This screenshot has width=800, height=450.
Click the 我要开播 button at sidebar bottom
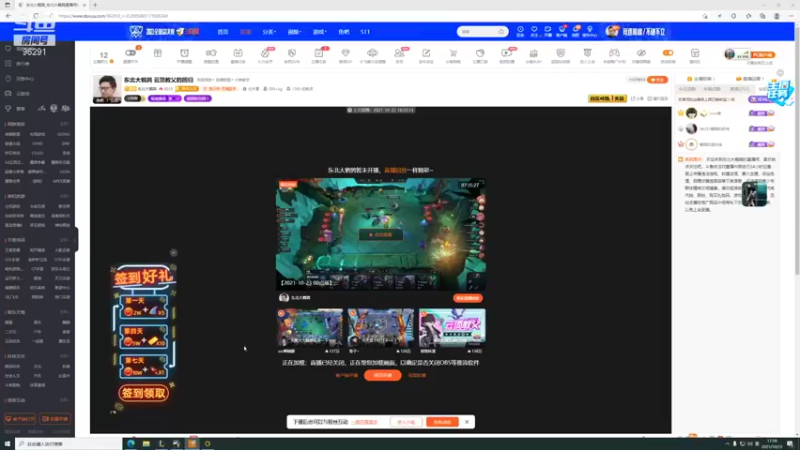coord(55,419)
